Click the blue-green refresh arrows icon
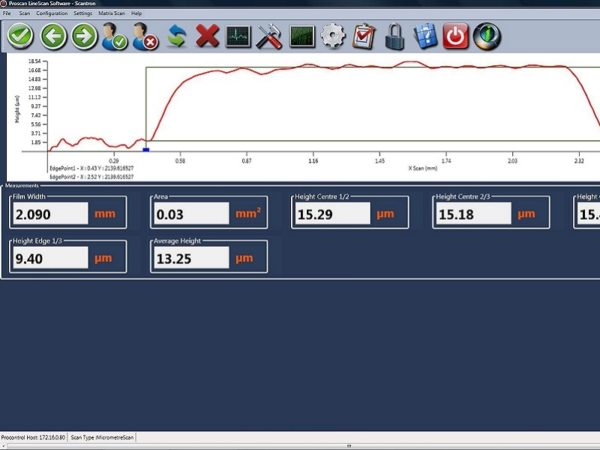This screenshot has height=450, width=600. (177, 37)
